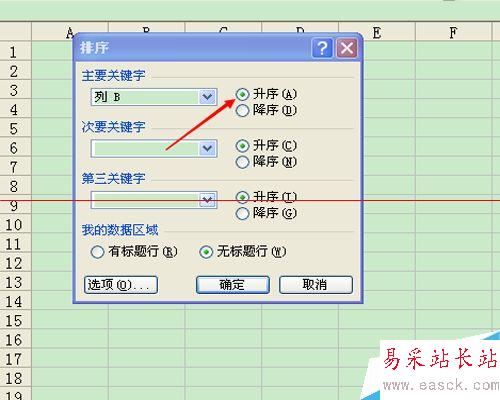Close the 排序 dialog
The height and width of the screenshot is (400, 500).
click(x=347, y=48)
